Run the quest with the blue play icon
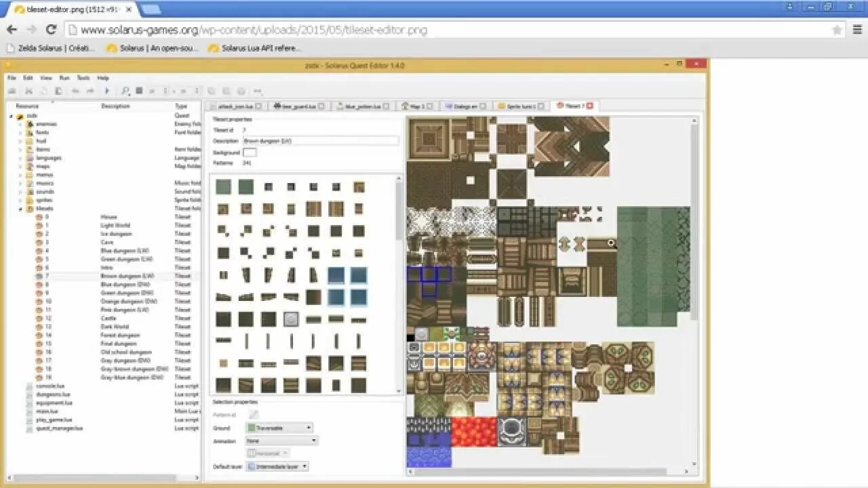 point(106,91)
